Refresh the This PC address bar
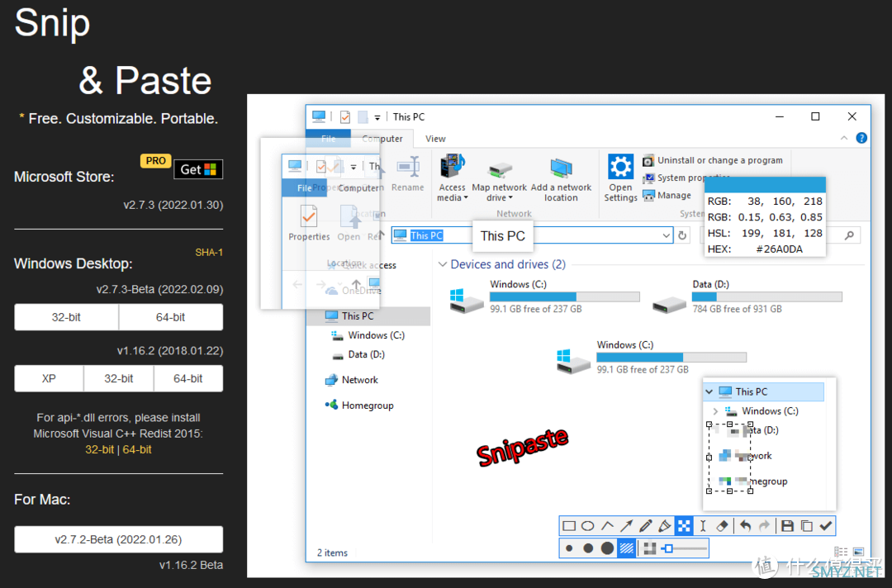 (x=683, y=235)
